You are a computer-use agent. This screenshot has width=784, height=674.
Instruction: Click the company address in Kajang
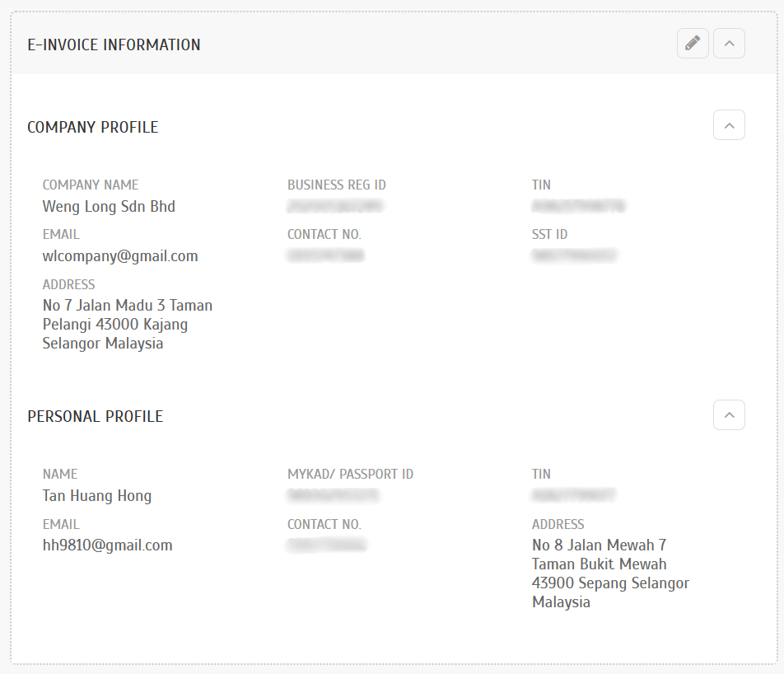tap(128, 324)
